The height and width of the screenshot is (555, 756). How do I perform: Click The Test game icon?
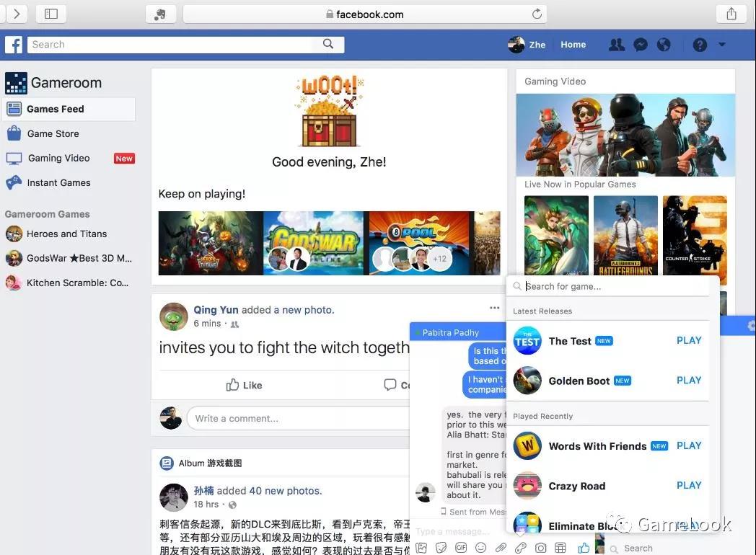527,341
